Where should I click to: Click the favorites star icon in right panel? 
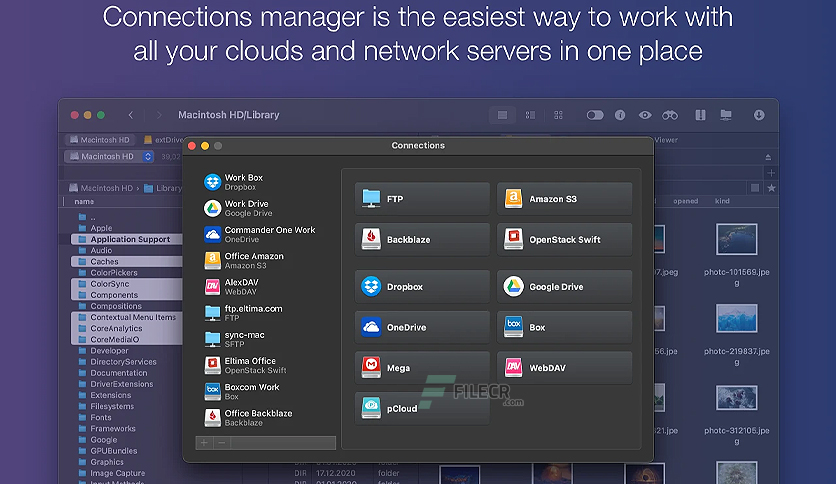click(771, 188)
